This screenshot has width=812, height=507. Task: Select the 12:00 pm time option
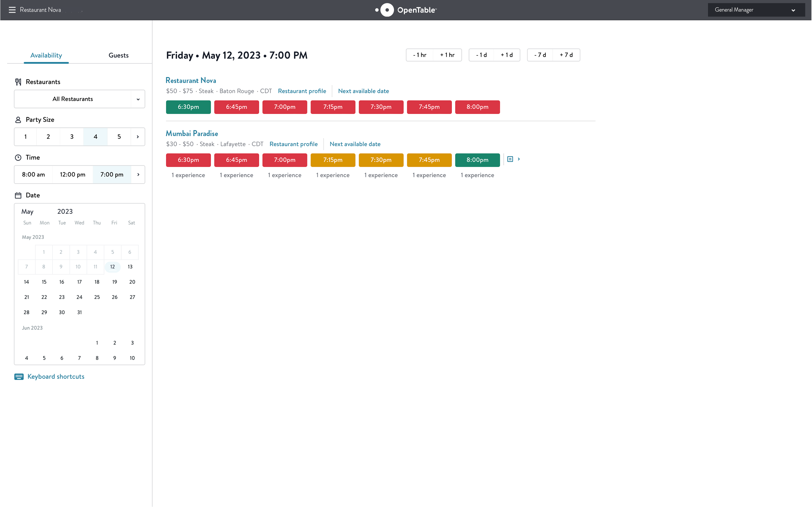tap(73, 175)
